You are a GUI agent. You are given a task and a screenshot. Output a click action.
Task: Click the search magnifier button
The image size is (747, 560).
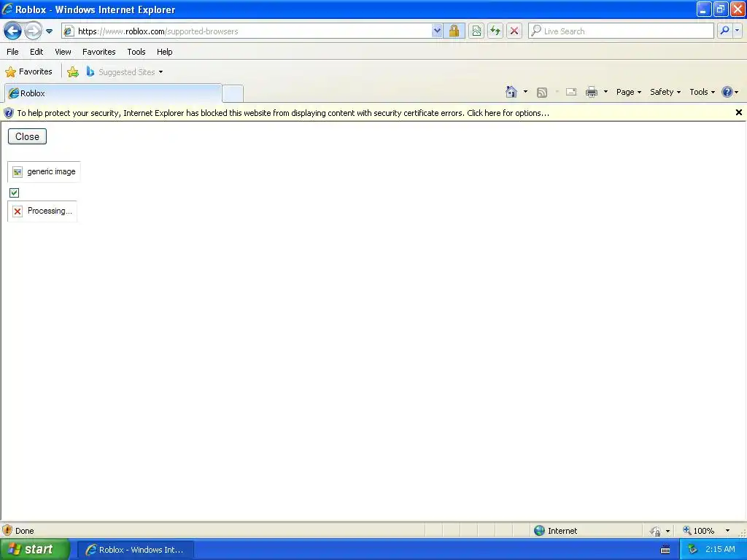pos(724,31)
